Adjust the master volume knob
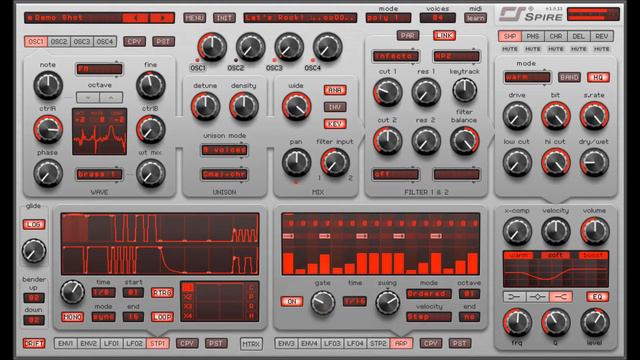The width and height of the screenshot is (640, 360). [594, 231]
